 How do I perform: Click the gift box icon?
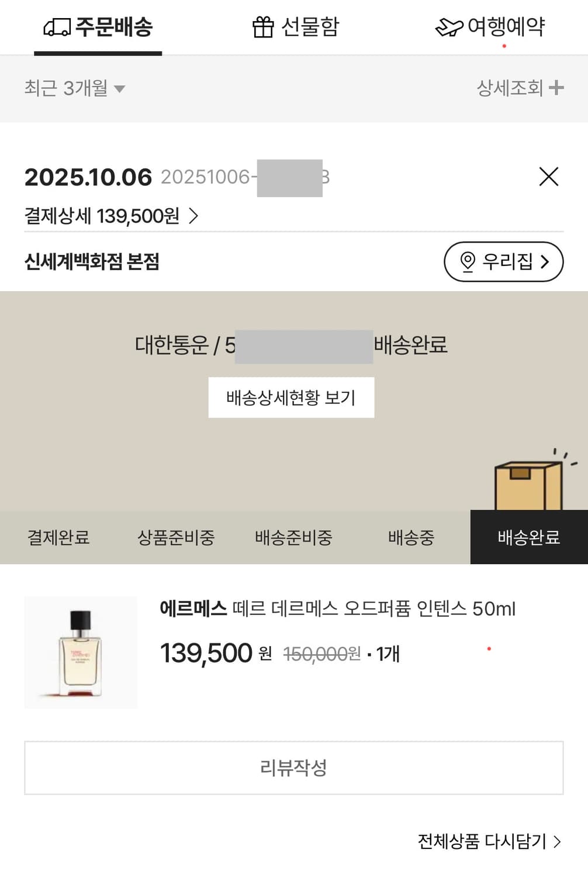coord(262,27)
